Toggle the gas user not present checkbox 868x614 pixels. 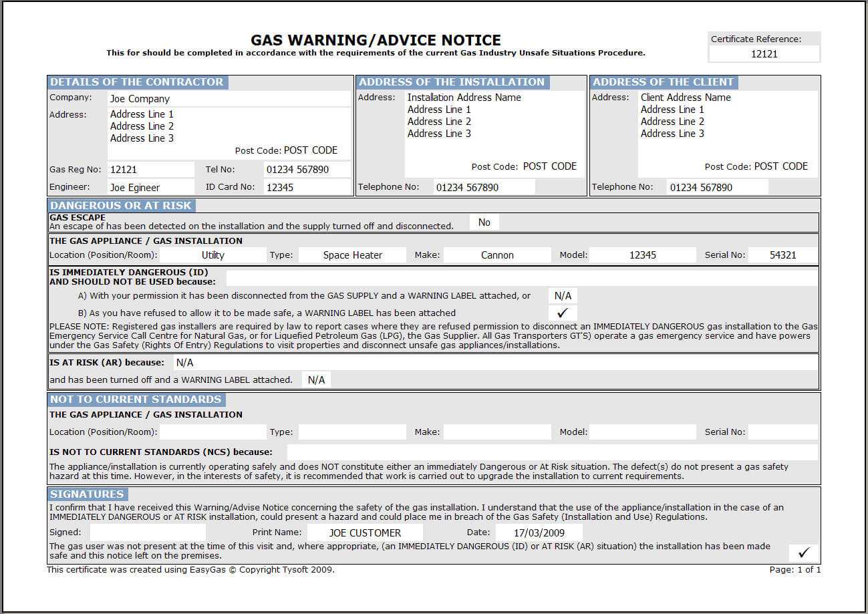click(803, 553)
